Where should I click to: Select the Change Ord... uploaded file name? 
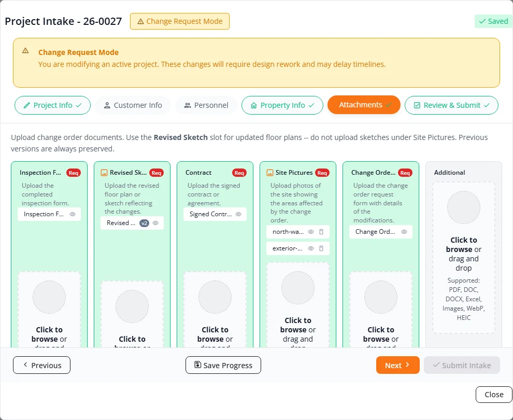[x=375, y=232]
